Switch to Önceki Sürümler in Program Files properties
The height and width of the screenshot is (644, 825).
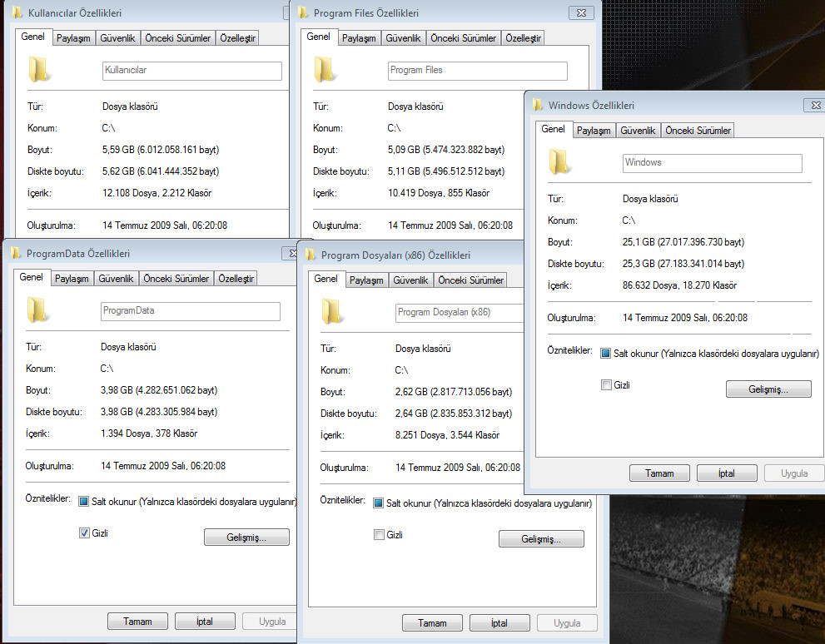[464, 38]
